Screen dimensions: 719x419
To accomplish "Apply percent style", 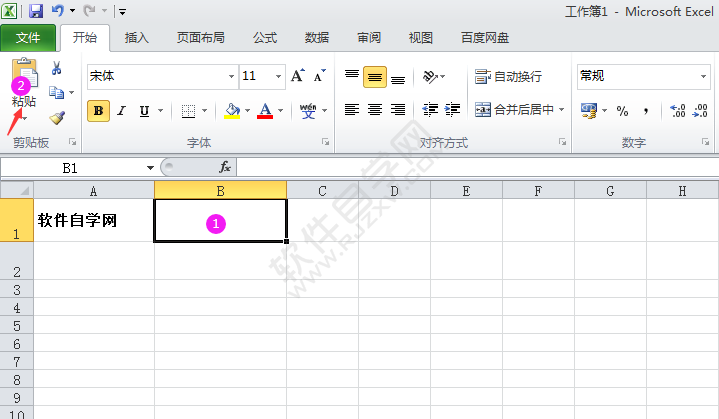I will [x=622, y=110].
